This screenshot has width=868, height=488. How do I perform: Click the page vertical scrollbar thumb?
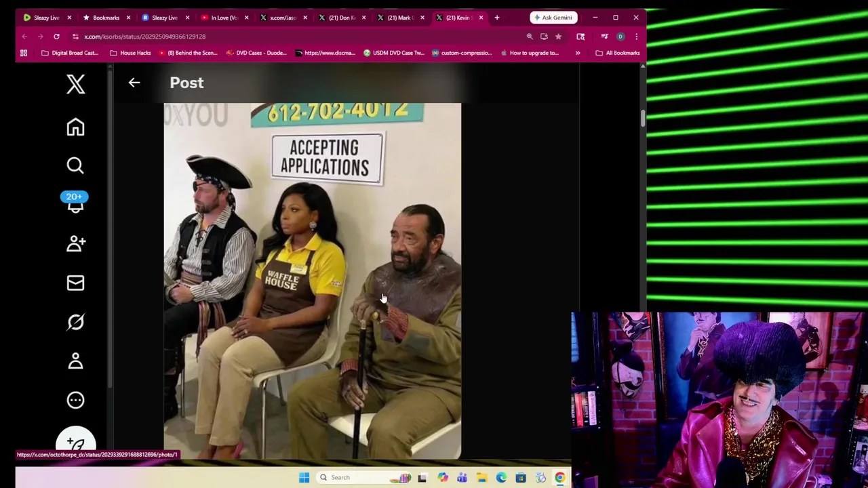(x=642, y=118)
